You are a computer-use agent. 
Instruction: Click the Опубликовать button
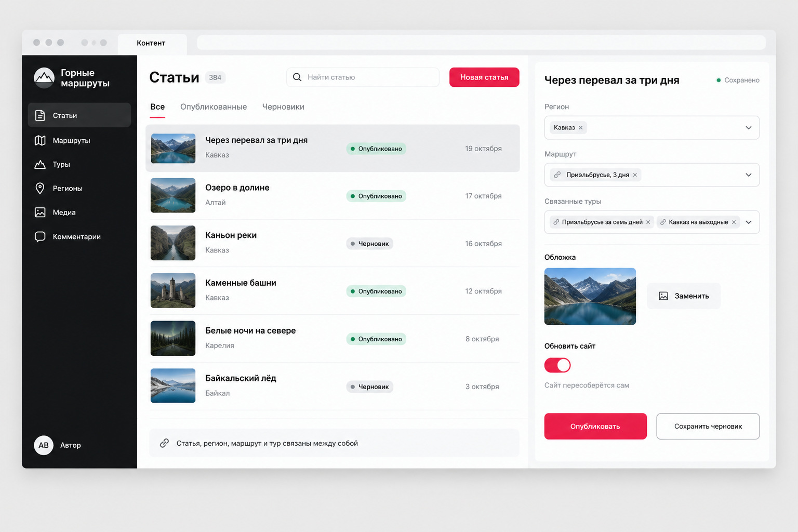click(595, 427)
